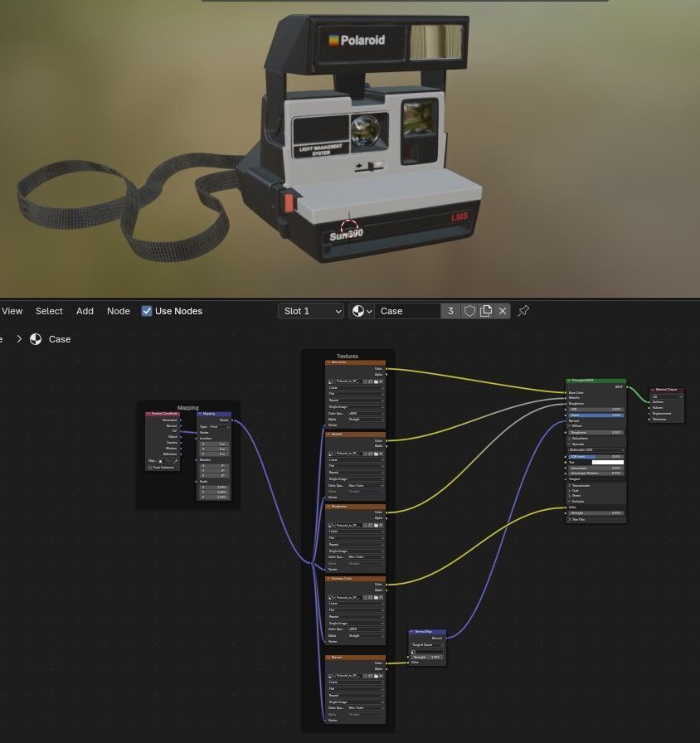
Task: Open image browser icon in Base Color node
Action: tap(330, 381)
